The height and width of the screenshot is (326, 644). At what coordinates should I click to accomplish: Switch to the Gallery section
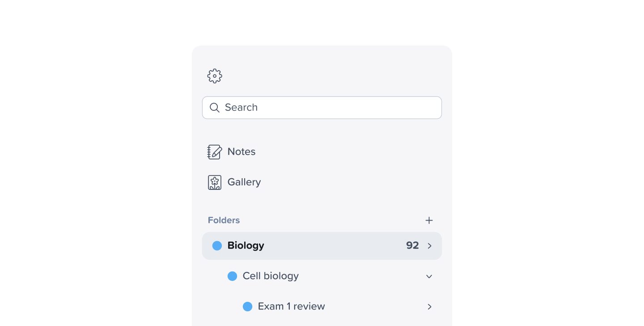point(244,182)
